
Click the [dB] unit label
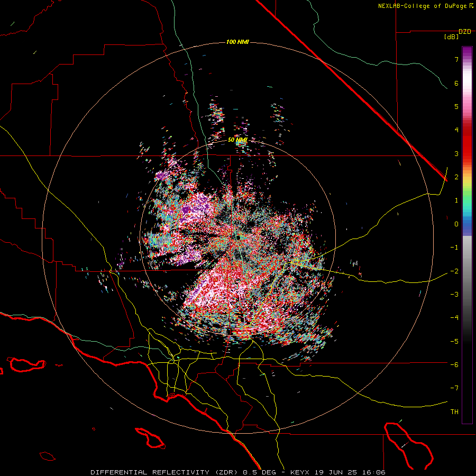(x=452, y=37)
